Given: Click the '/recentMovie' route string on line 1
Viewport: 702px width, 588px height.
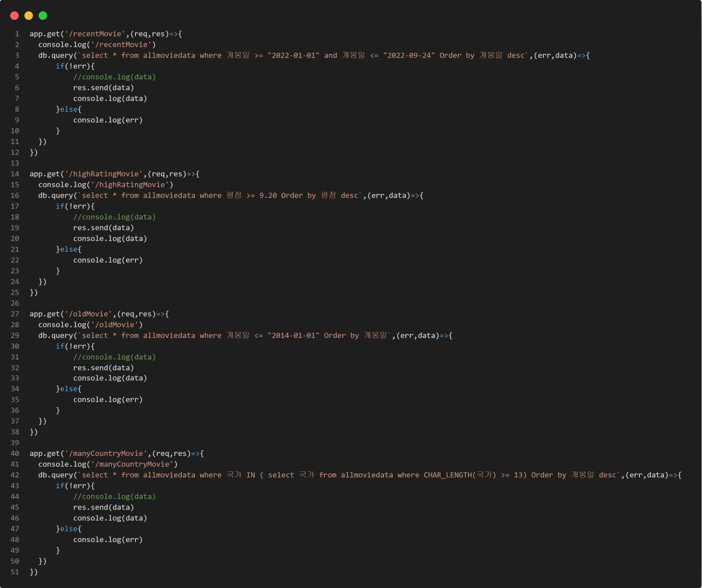Looking at the screenshot, I should coord(95,34).
